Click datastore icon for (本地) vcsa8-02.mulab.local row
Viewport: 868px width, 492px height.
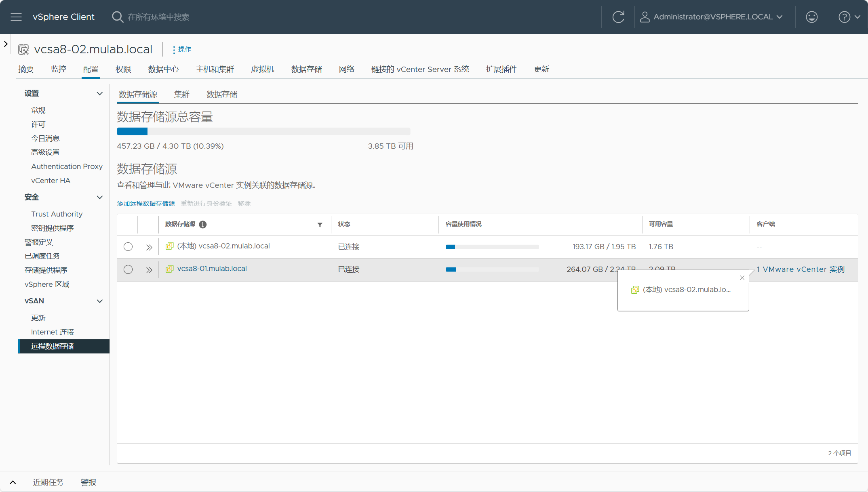(169, 246)
